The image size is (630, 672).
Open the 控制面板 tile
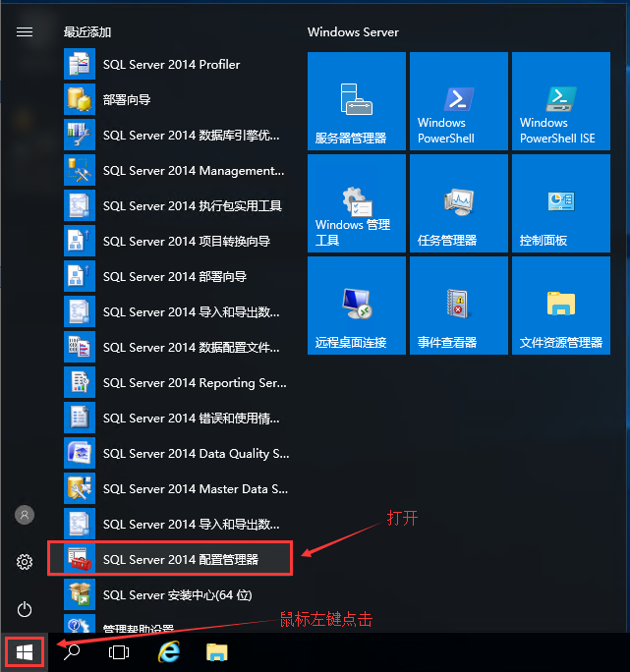pos(561,203)
